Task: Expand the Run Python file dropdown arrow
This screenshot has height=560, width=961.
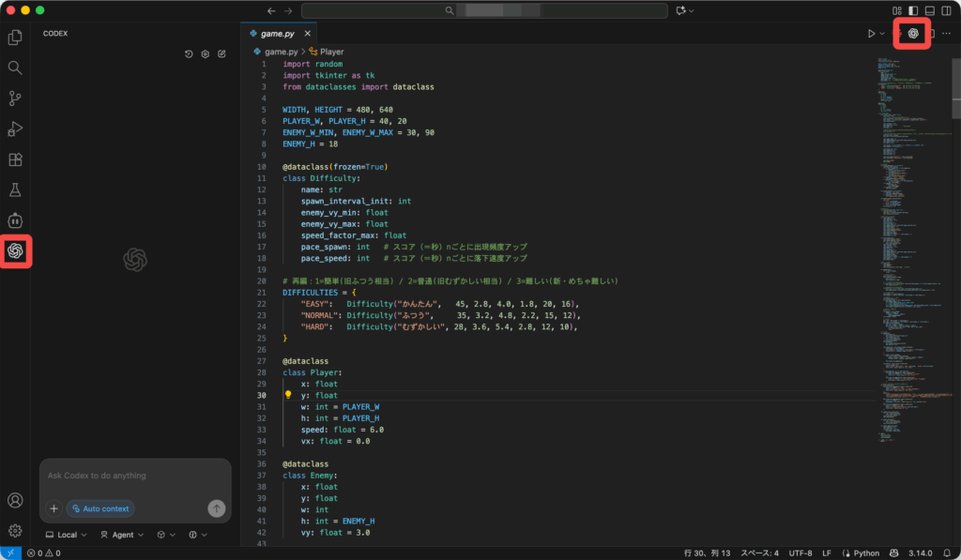Action: click(x=882, y=34)
